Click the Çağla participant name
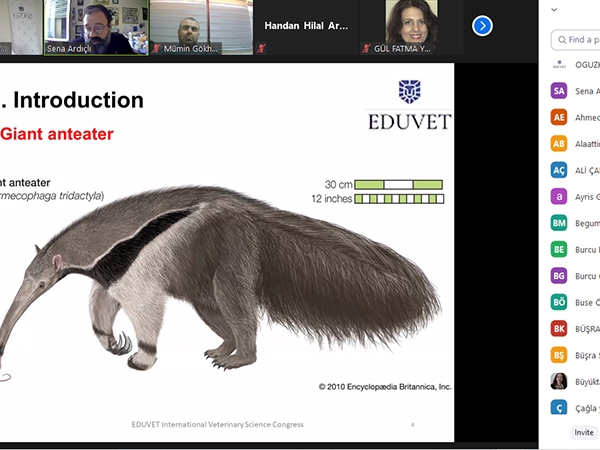This screenshot has height=450, width=600. (587, 408)
